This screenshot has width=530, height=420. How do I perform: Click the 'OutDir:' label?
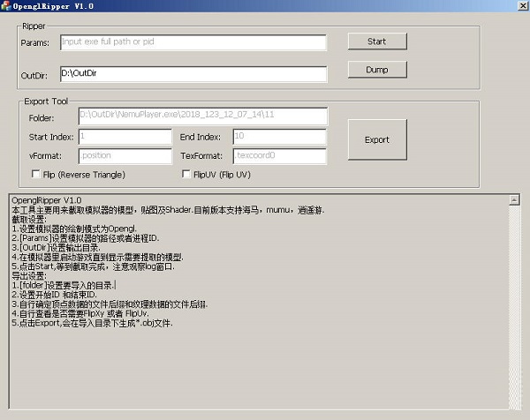tap(34, 76)
